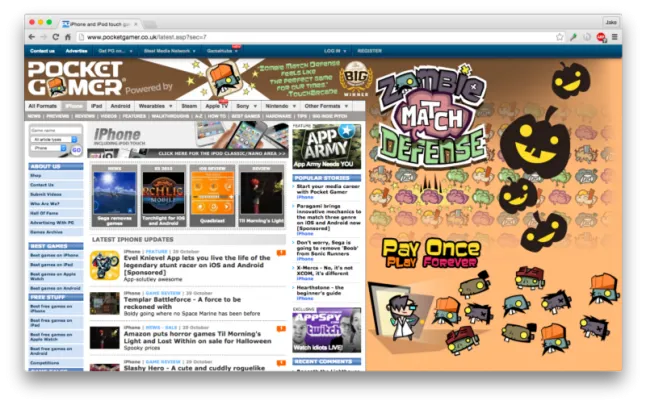646x405 pixels.
Task: Open comments bubble on Evel Knievel article
Action: pos(281,253)
